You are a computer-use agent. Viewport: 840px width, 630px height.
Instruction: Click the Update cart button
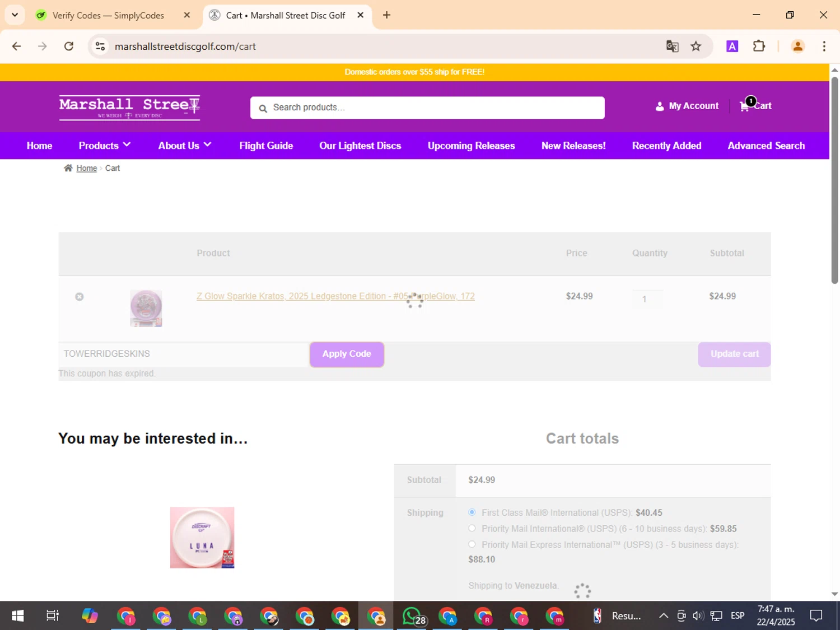click(734, 354)
